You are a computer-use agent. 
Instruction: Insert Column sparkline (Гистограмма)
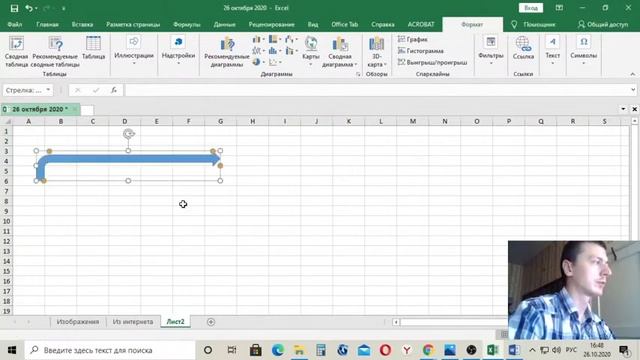click(420, 51)
